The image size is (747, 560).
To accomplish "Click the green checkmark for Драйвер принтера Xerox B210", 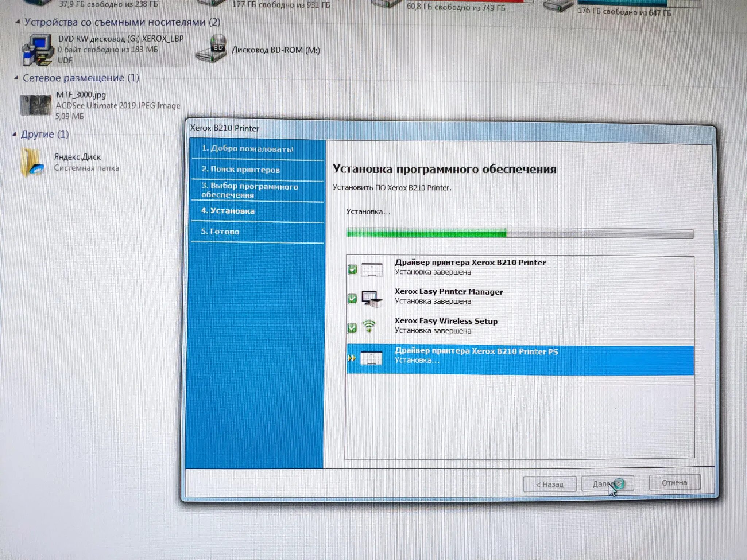I will [x=352, y=269].
